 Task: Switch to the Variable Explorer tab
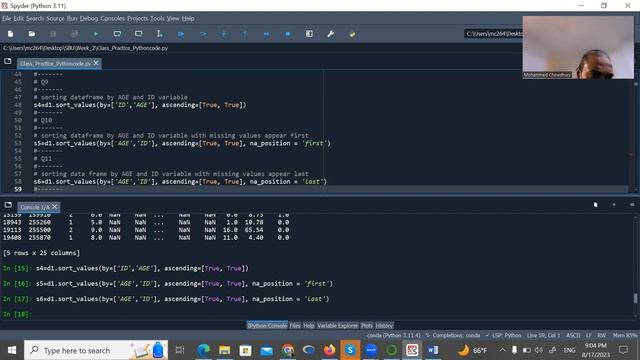coord(337,325)
